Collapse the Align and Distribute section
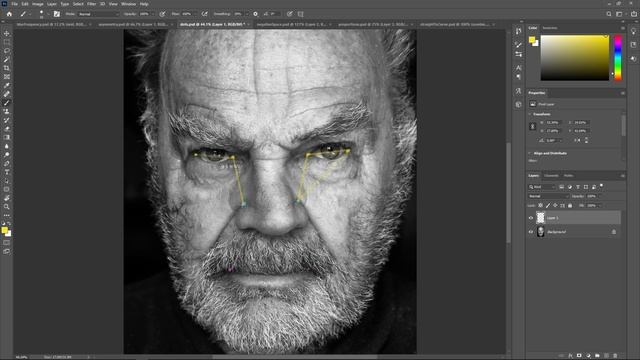 click(x=530, y=153)
